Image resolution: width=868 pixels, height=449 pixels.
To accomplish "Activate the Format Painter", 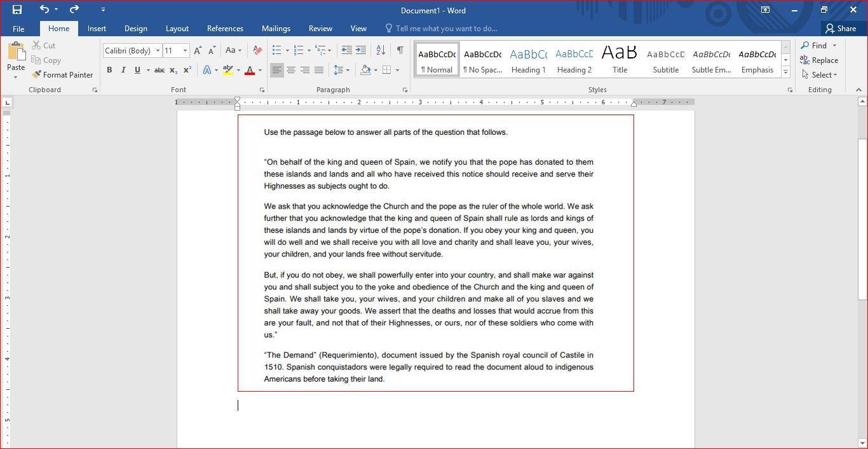I will coord(62,75).
